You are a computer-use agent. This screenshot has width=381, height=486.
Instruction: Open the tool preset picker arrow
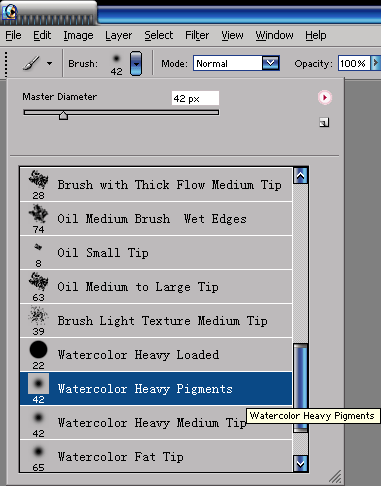click(x=50, y=63)
